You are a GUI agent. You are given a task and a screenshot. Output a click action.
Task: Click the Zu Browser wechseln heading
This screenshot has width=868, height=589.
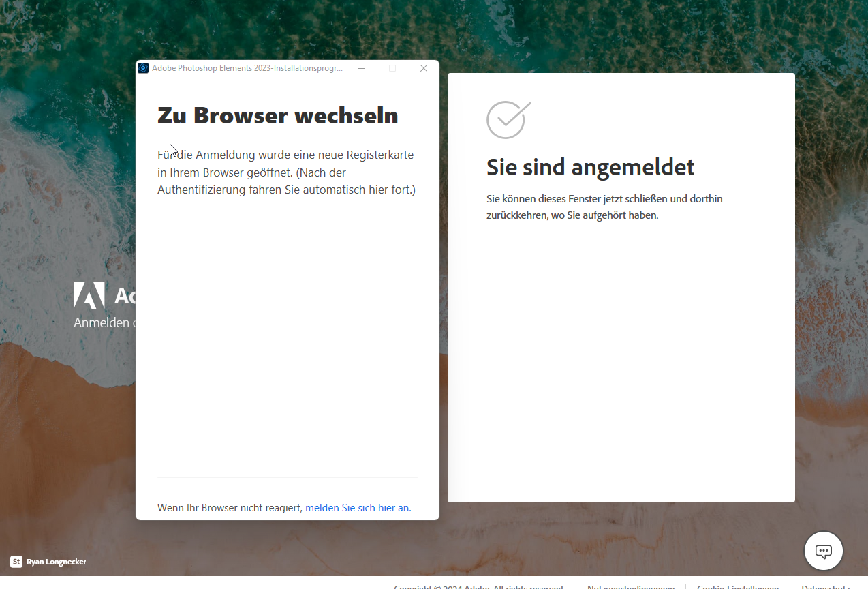pos(277,115)
